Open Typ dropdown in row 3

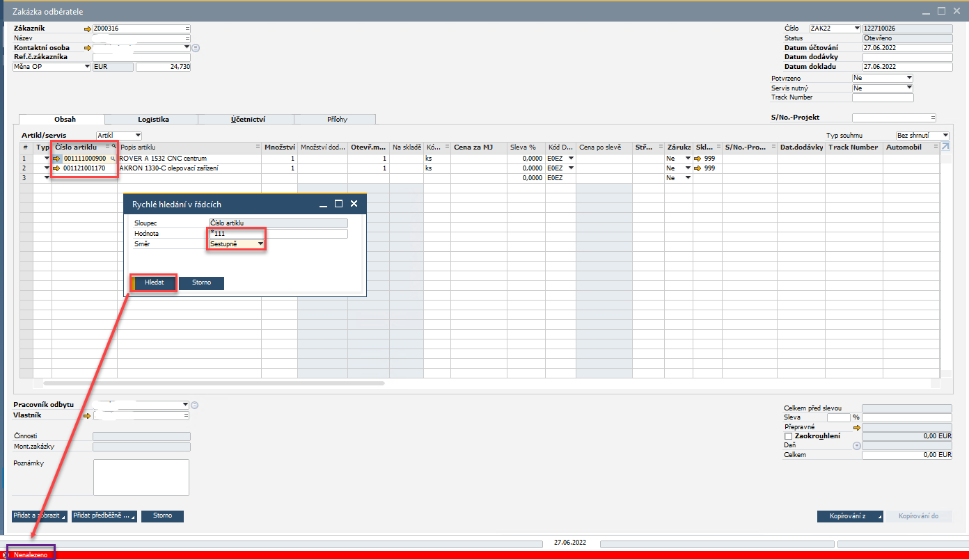(x=47, y=178)
